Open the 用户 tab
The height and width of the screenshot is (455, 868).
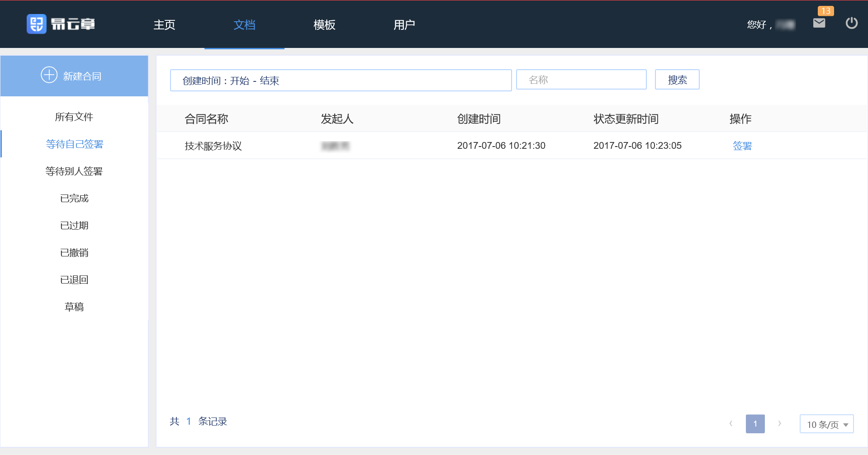tap(404, 25)
